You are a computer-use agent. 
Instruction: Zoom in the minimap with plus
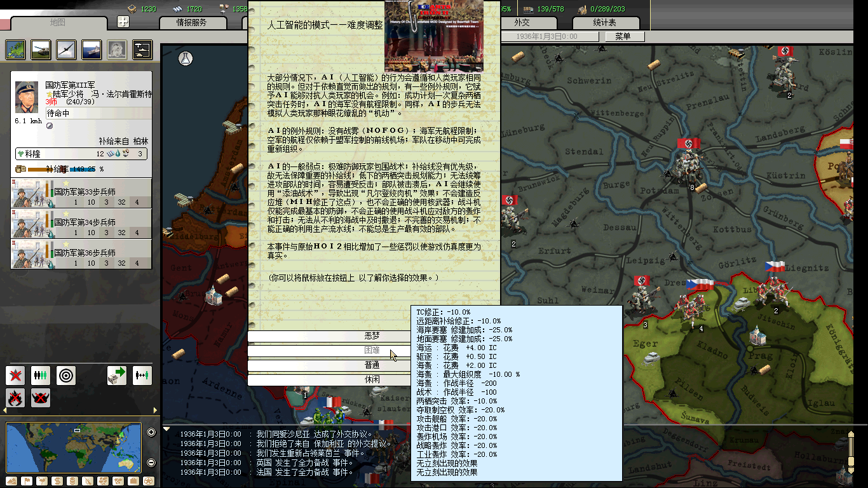[x=151, y=433]
